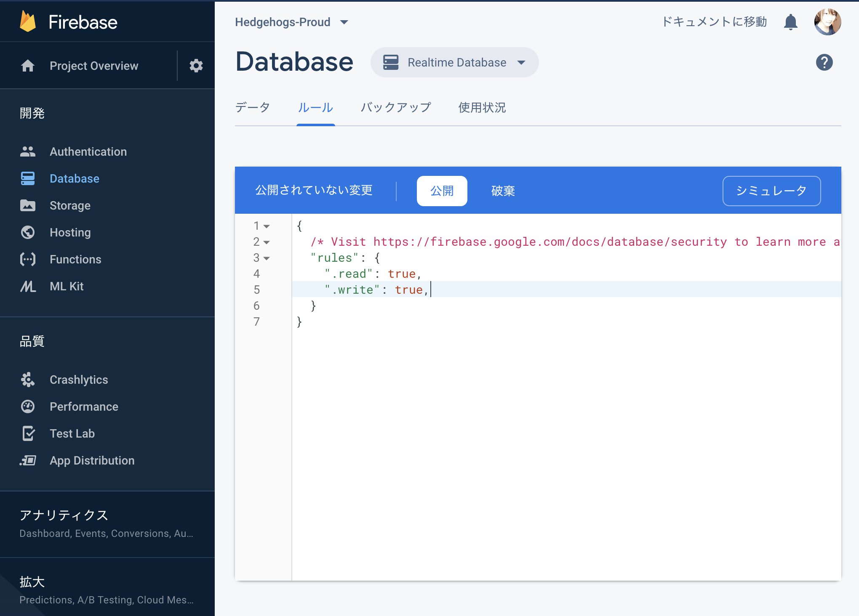Viewport: 859px width, 616px height.
Task: Open Crashlytics in the sidebar
Action: click(x=79, y=380)
